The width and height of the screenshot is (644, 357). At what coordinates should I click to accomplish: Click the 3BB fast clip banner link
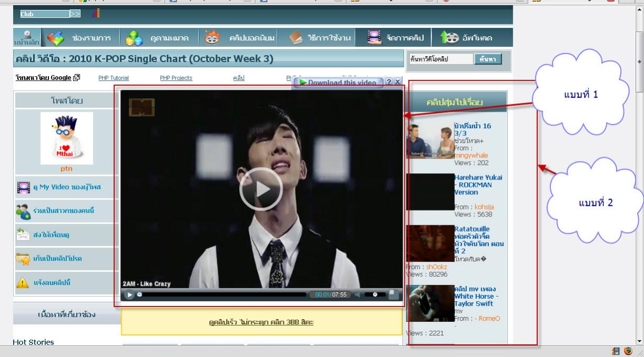point(261,322)
